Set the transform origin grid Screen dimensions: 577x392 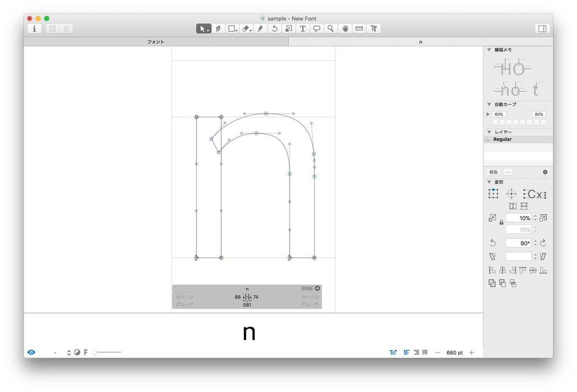(x=493, y=194)
